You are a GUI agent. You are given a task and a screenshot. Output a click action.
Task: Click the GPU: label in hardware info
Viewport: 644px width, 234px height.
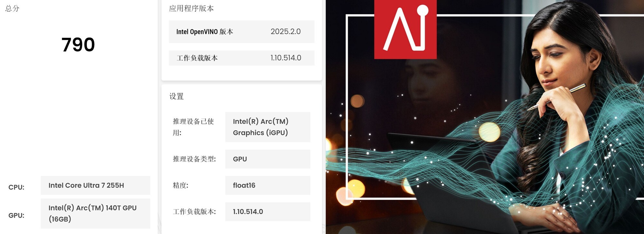pos(16,215)
